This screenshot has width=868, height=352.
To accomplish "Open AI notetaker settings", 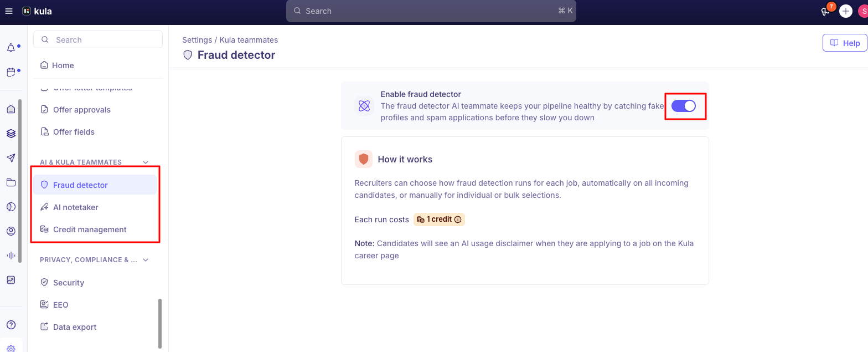I will pyautogui.click(x=95, y=207).
